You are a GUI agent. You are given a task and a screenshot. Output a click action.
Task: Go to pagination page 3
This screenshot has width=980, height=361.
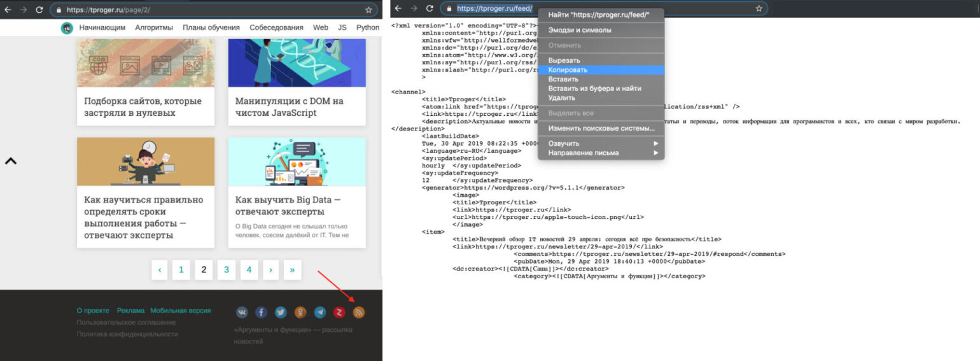[227, 270]
